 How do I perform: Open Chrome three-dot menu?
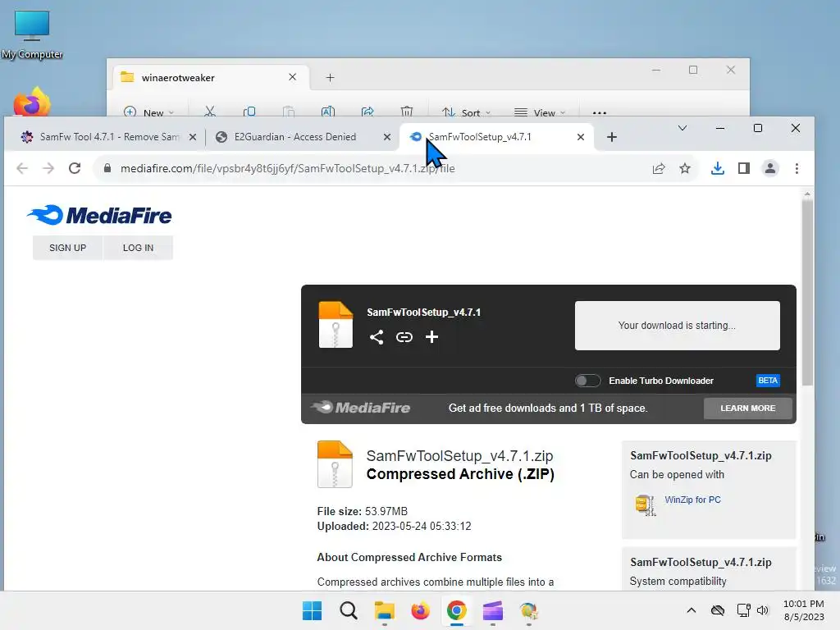[x=797, y=168]
